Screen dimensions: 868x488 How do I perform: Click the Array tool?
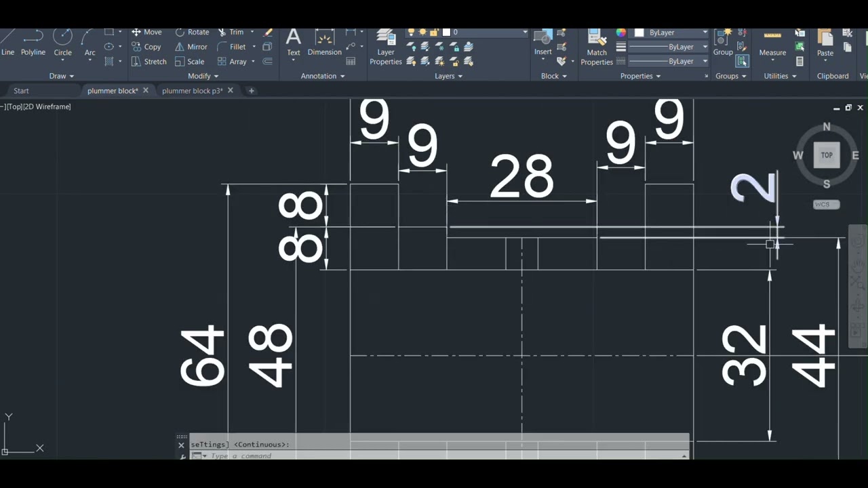click(232, 62)
